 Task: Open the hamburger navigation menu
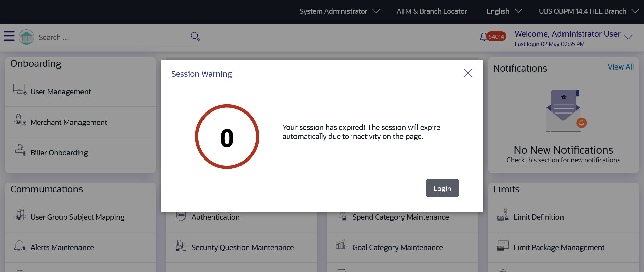(x=9, y=36)
